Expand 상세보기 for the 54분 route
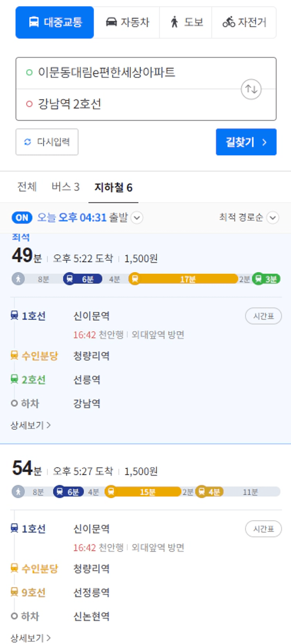This screenshot has height=644, width=291. [31, 638]
